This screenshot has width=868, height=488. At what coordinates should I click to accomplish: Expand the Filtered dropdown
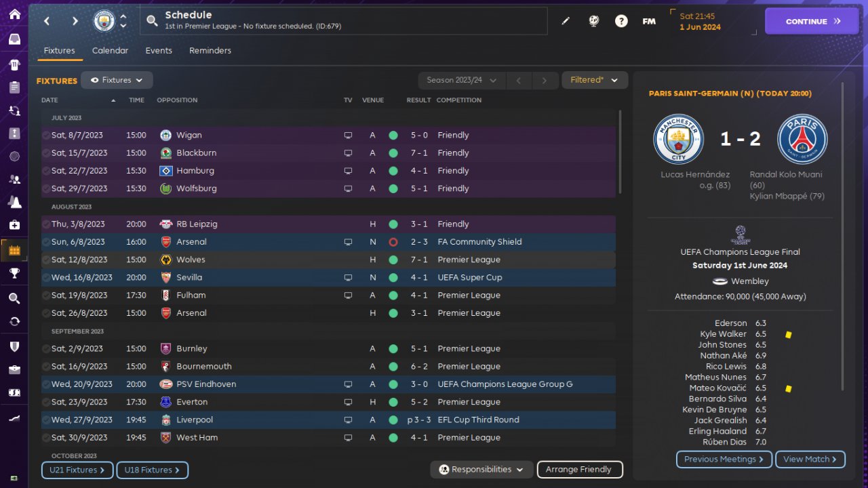click(594, 80)
